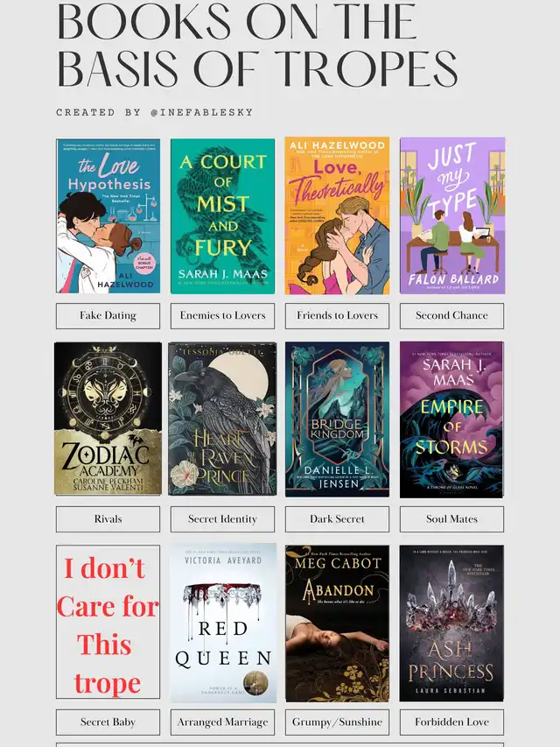
Task: Open the Just My Type cover
Action: pos(451,215)
